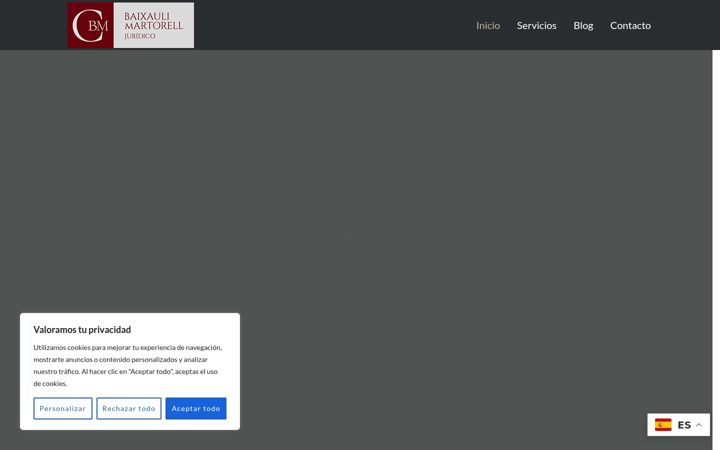Click the red CBM logo emblem
Viewport: 720px width, 450px height.
coord(90,25)
